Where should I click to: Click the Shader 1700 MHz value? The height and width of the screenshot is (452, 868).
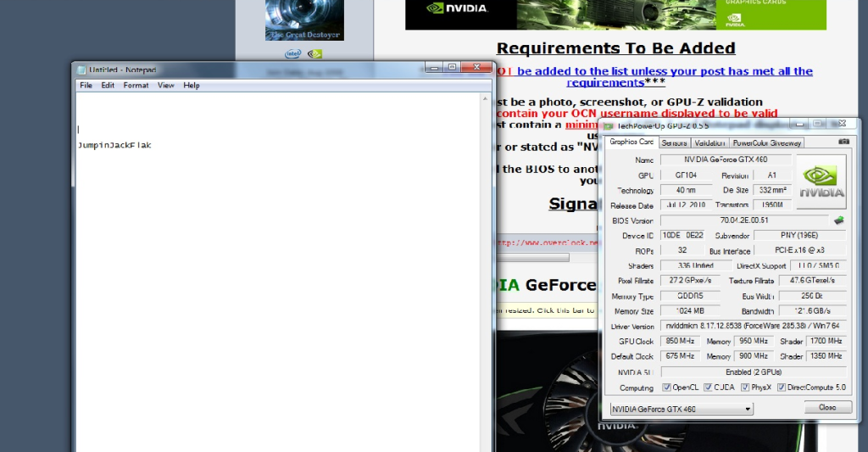pos(826,341)
